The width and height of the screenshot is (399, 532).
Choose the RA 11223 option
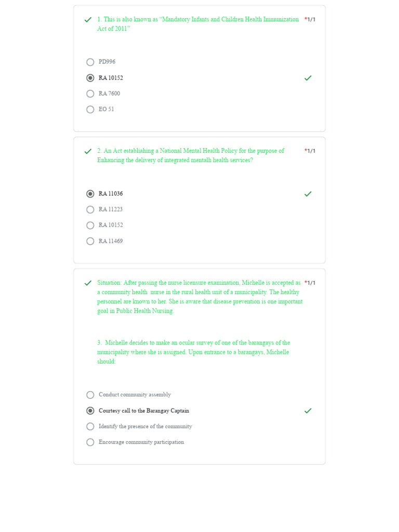[x=90, y=210]
